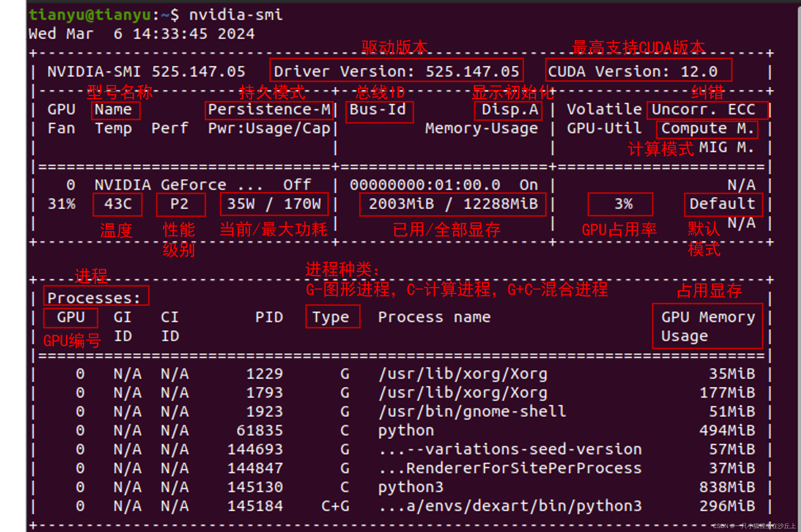Click the 35W / 170W power reading
This screenshot has height=532, width=801.
(274, 204)
